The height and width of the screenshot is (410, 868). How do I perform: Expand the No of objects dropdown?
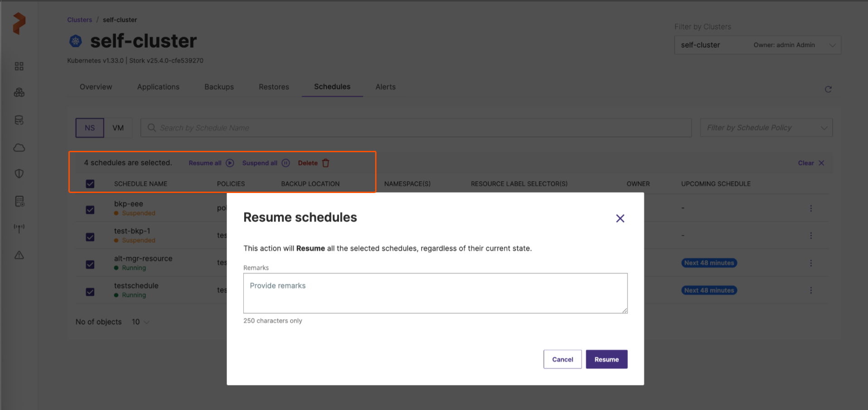[140, 322]
